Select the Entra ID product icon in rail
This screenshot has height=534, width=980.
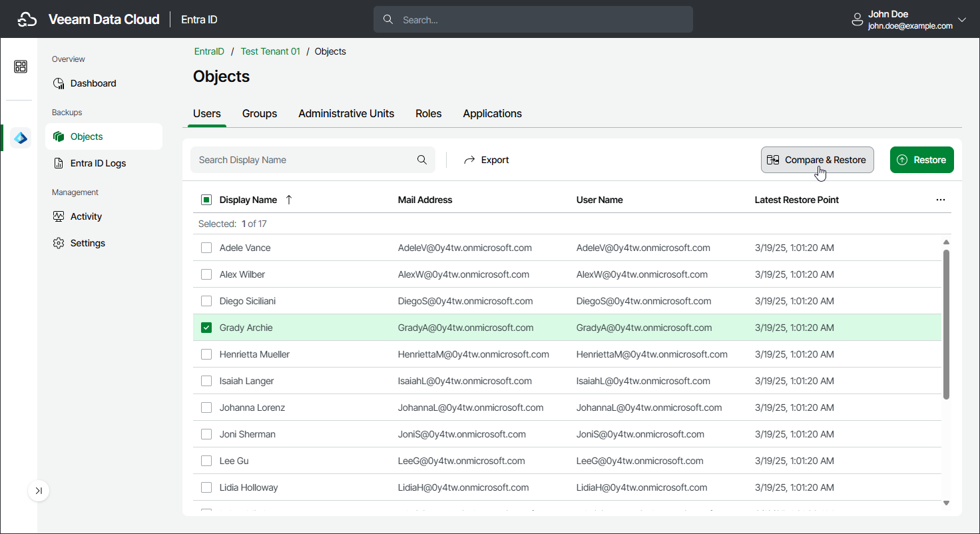pyautogui.click(x=21, y=138)
